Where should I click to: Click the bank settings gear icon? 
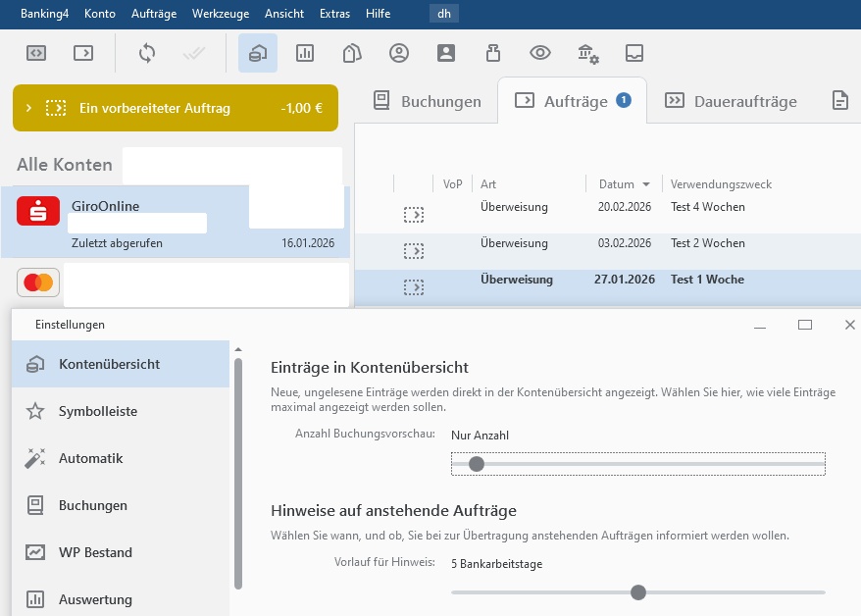tap(587, 53)
